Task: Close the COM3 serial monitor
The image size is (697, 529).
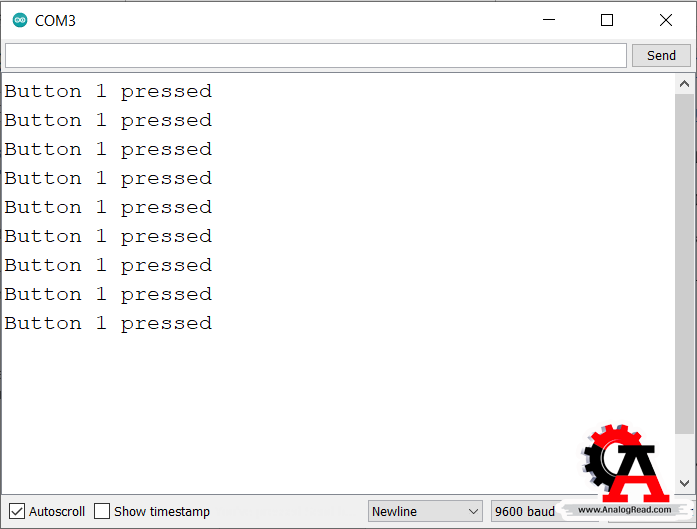Action: click(665, 20)
